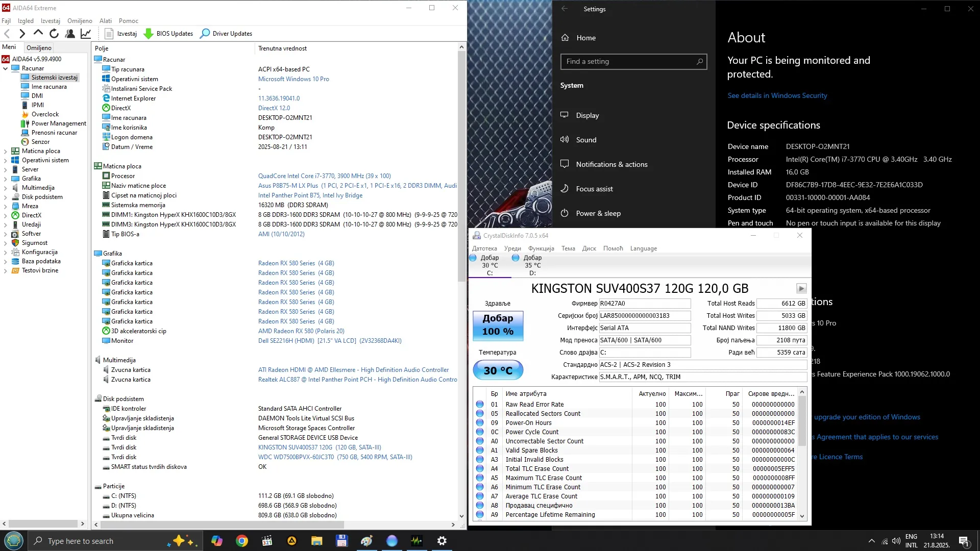Image resolution: width=980 pixels, height=551 pixels.
Task: Click the user manager icon in AIDA64 toolbar
Action: pyautogui.click(x=70, y=34)
